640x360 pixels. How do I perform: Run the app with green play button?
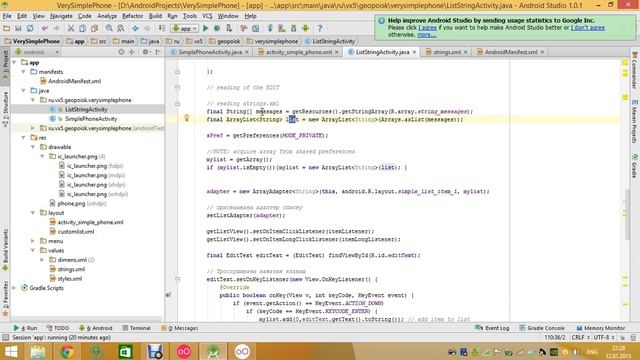pyautogui.click(x=205, y=28)
